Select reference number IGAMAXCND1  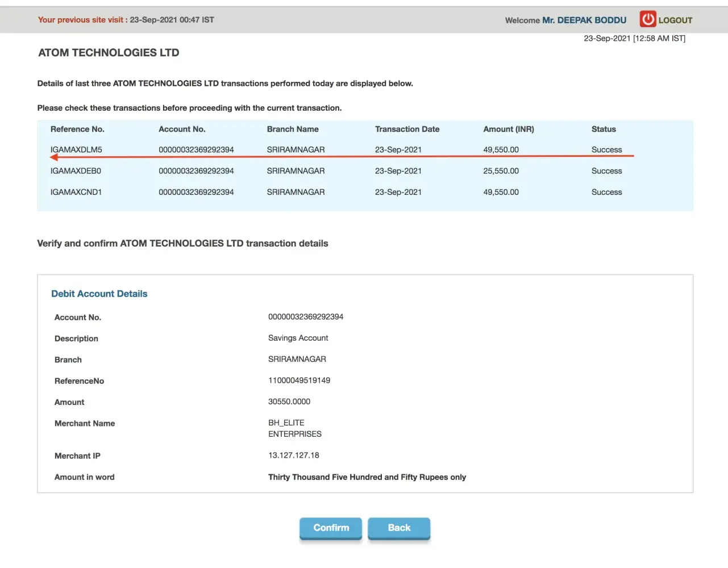[76, 192]
